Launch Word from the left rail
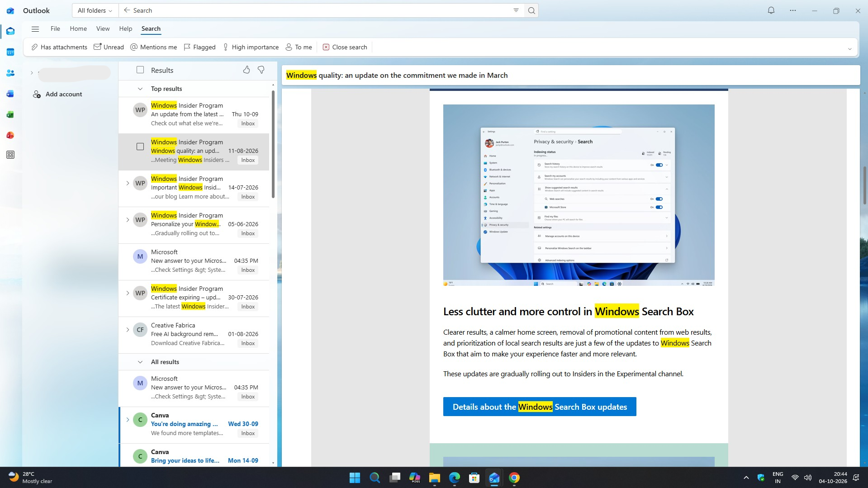Screen dimensions: 868x488 pos(10,94)
